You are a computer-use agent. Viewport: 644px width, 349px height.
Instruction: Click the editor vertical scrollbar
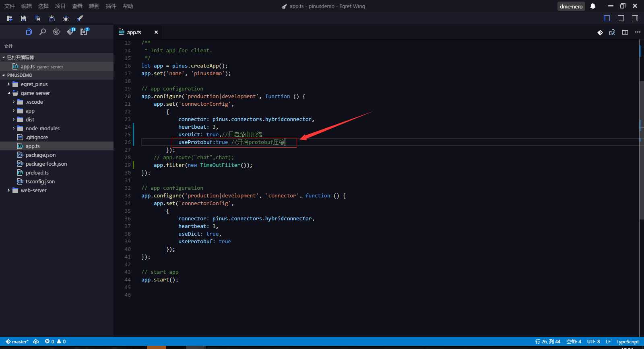pos(642,150)
